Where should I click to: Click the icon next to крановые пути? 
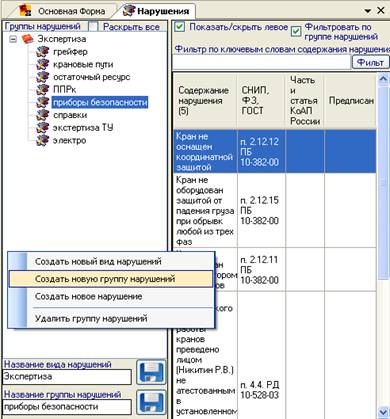(43, 64)
